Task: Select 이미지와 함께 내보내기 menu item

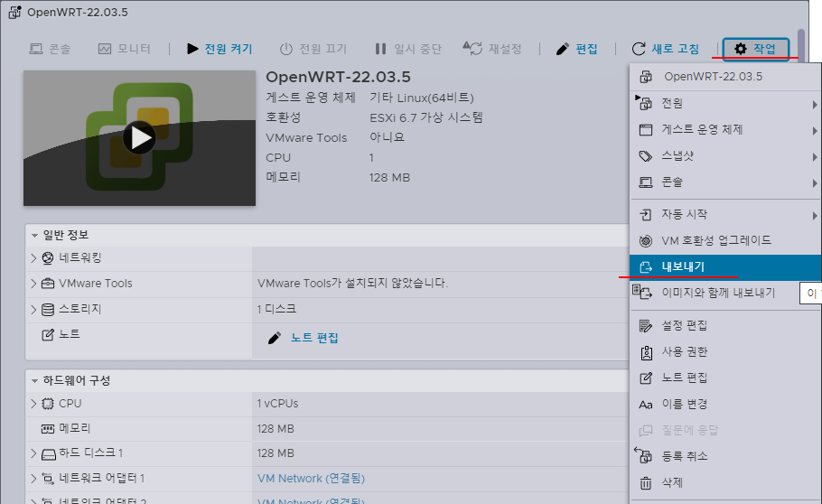Action: point(725,293)
